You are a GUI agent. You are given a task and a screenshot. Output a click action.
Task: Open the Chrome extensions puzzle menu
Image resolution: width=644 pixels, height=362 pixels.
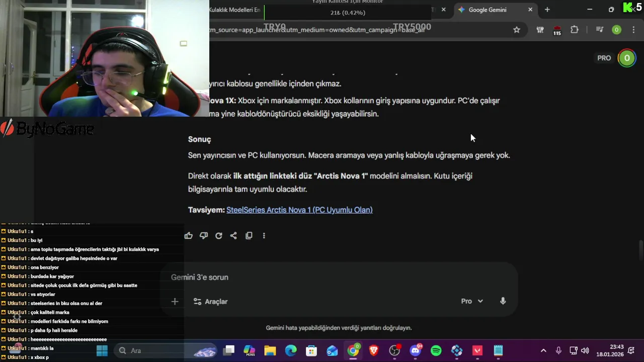[575, 30]
